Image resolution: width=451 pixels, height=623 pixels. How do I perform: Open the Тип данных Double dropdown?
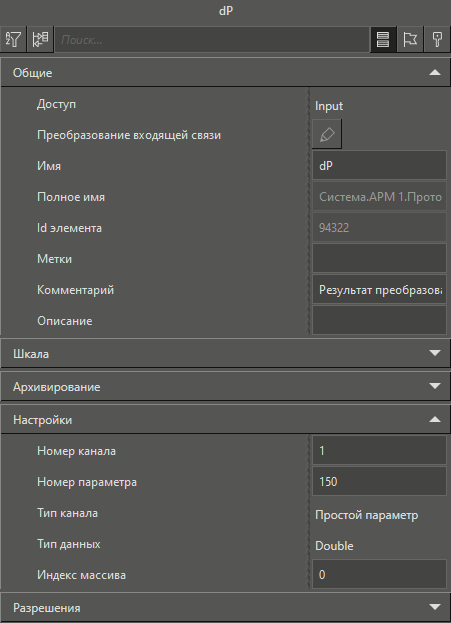tap(379, 546)
